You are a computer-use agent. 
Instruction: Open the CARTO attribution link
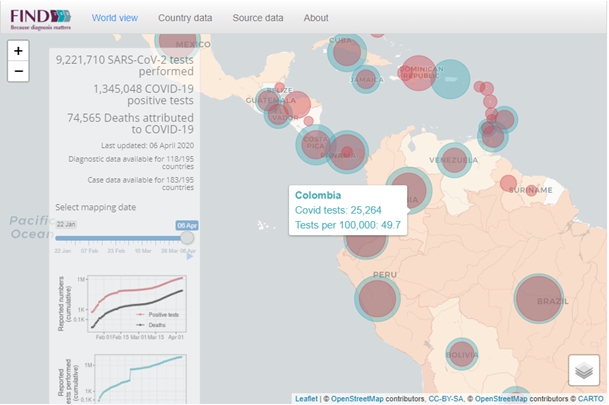pos(590,399)
